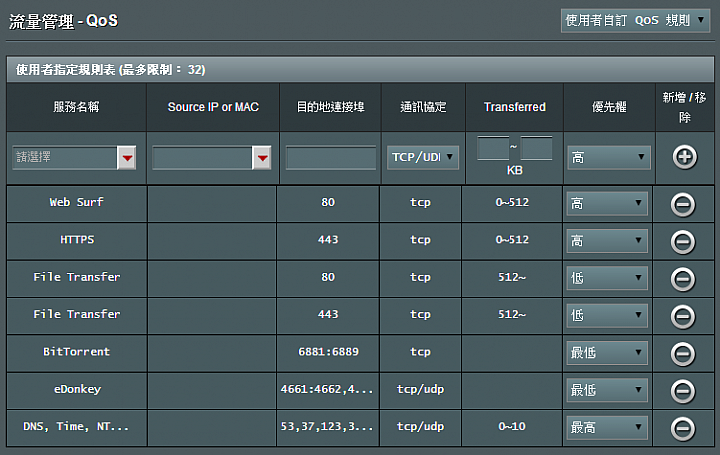Change priority of File Transfer port 80
The width and height of the screenshot is (720, 455).
click(x=607, y=278)
